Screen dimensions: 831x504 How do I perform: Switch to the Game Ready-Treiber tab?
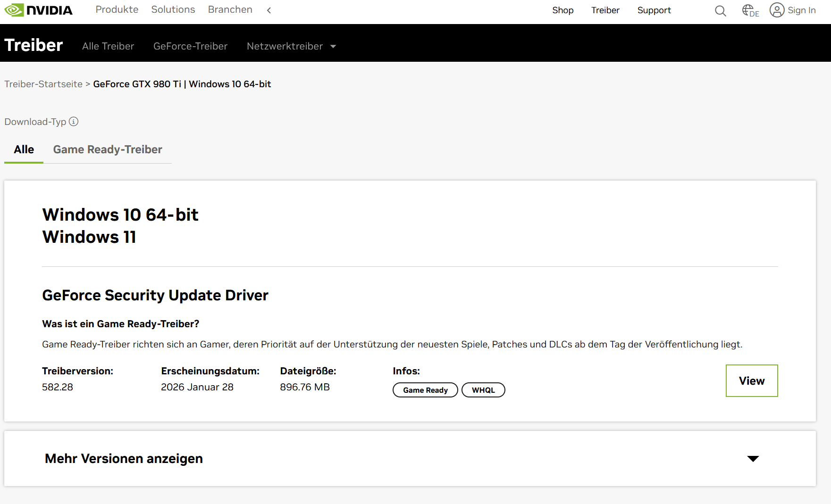pos(108,149)
